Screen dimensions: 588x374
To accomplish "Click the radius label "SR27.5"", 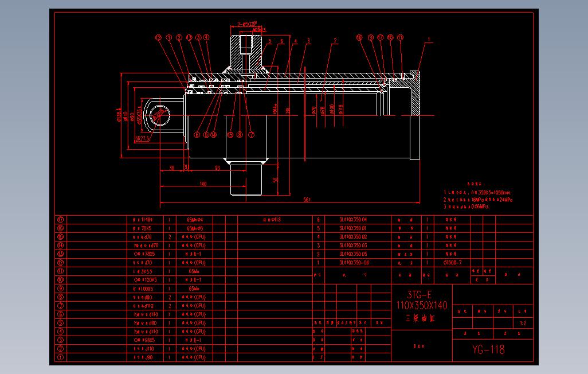I will point(142,139).
